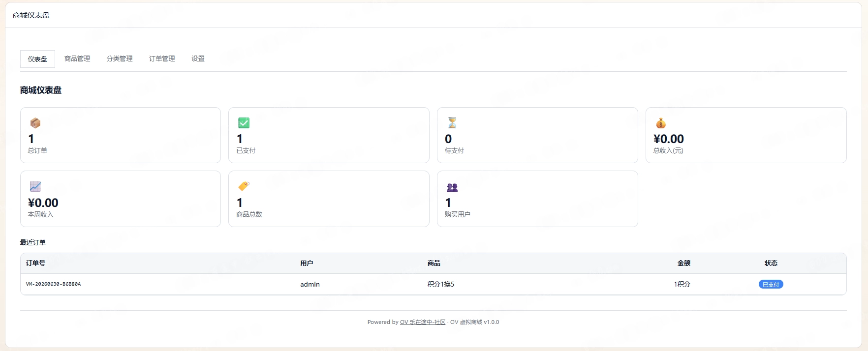The width and height of the screenshot is (868, 351).
Task: Select the 仪表盘 tab
Action: [37, 59]
